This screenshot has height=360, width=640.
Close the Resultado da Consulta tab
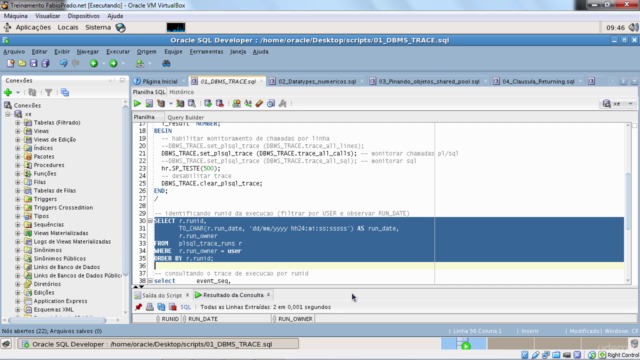point(268,295)
